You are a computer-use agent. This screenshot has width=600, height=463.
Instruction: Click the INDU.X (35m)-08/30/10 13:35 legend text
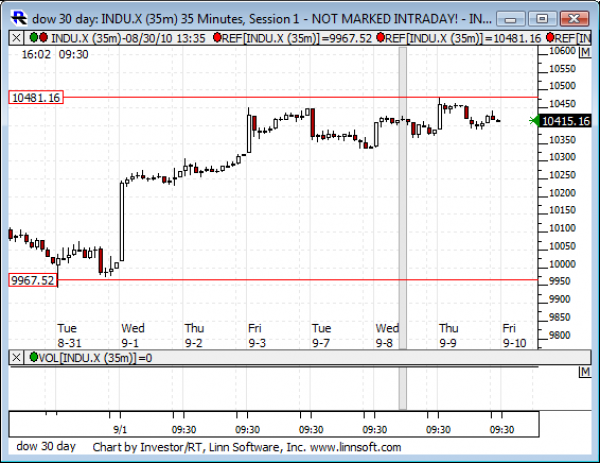128,38
